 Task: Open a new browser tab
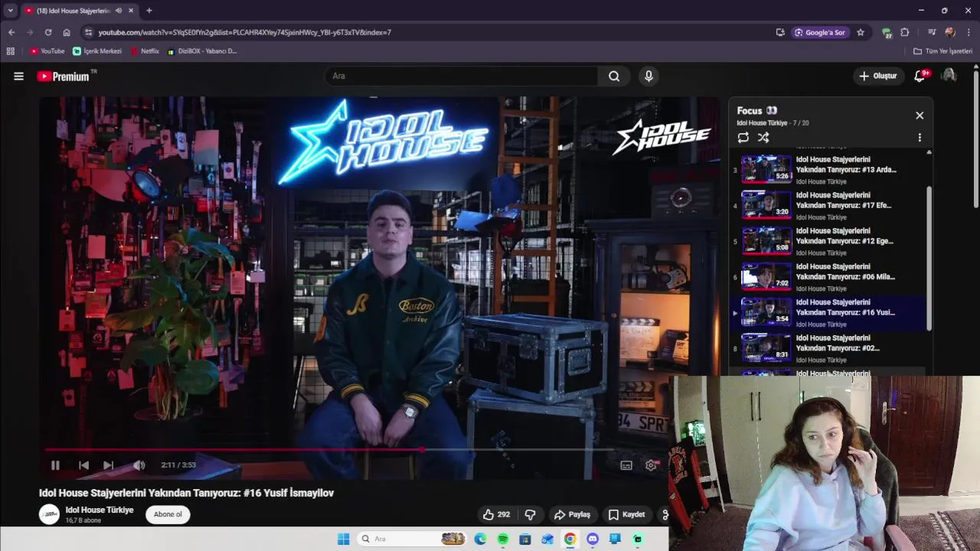coord(149,11)
